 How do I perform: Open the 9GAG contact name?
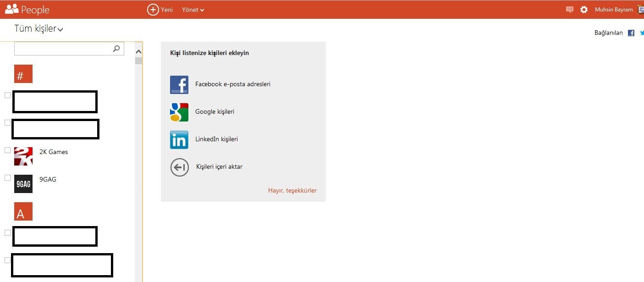click(x=48, y=180)
